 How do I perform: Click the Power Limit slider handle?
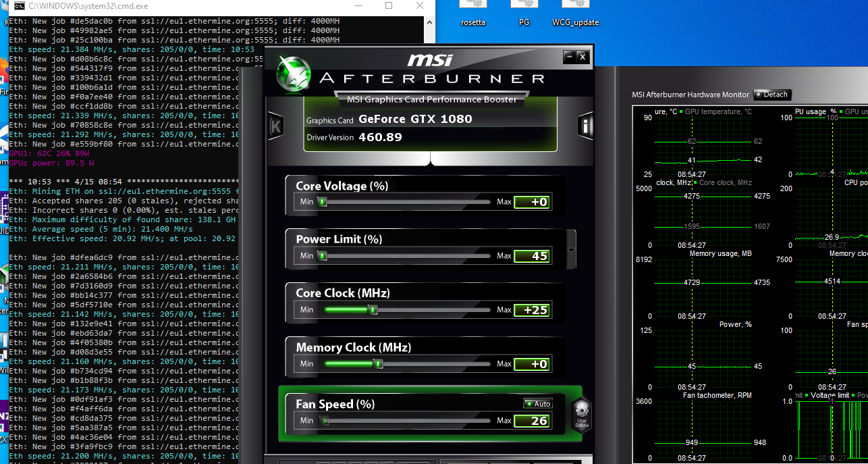point(323,256)
